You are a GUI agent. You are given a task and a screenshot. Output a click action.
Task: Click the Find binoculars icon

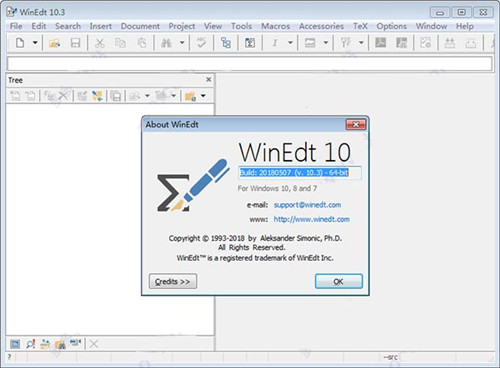pyautogui.click(x=166, y=43)
